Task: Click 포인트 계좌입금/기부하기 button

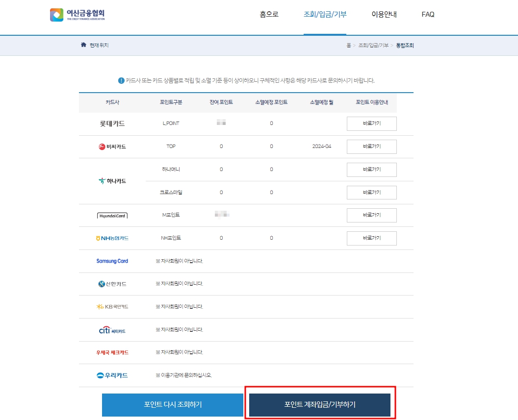Action: [320, 405]
